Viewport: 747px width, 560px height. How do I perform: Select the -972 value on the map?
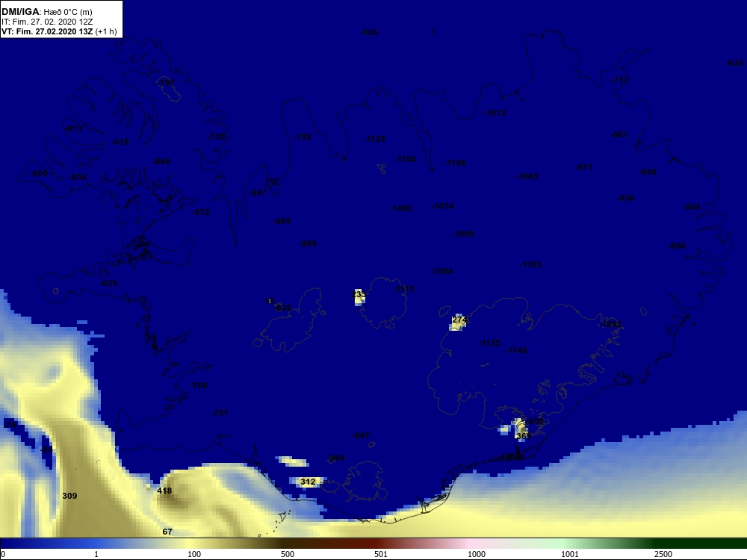pos(201,212)
